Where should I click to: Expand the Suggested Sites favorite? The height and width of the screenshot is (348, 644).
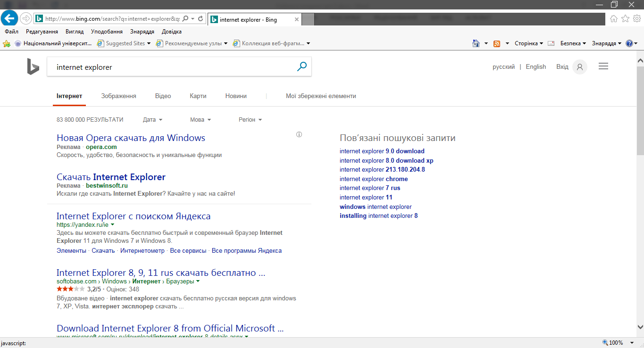tap(124, 43)
